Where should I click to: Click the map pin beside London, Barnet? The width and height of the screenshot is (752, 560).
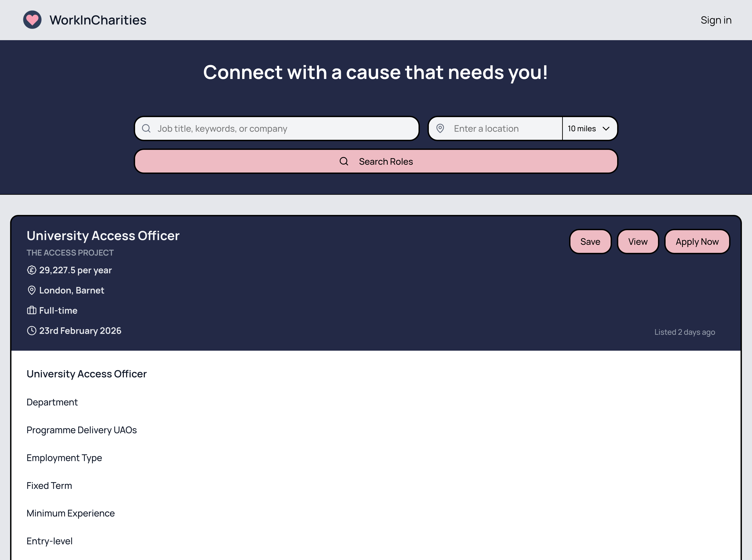point(32,290)
